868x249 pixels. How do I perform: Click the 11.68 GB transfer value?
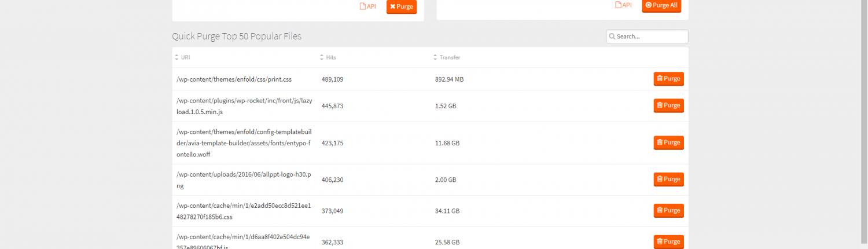point(447,143)
